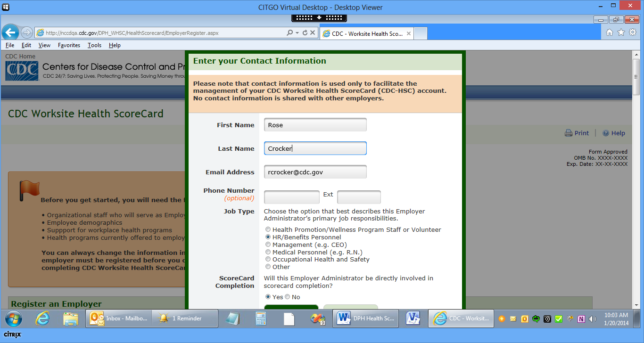This screenshot has width=644, height=343.
Task: Select HR/Benefits Personnel radio button
Action: [268, 237]
